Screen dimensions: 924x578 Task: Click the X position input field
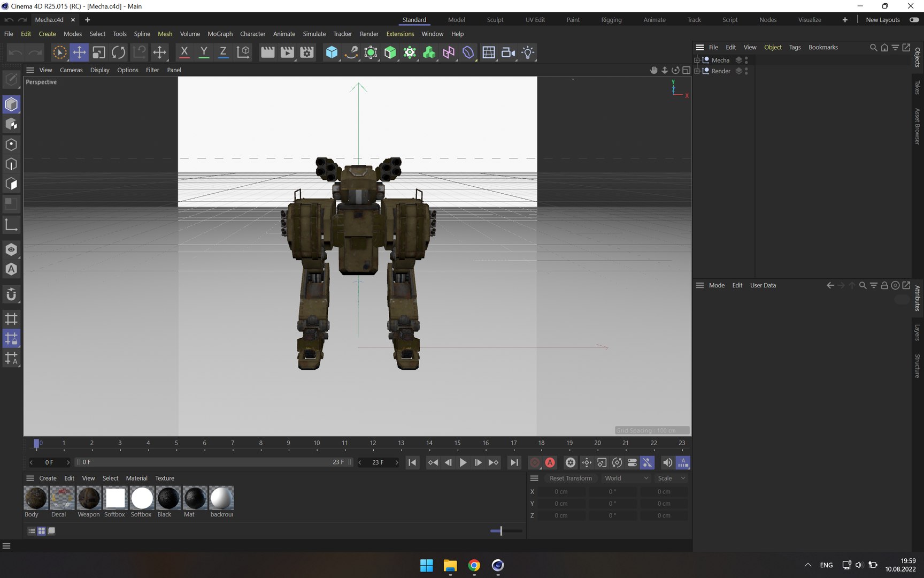(561, 491)
